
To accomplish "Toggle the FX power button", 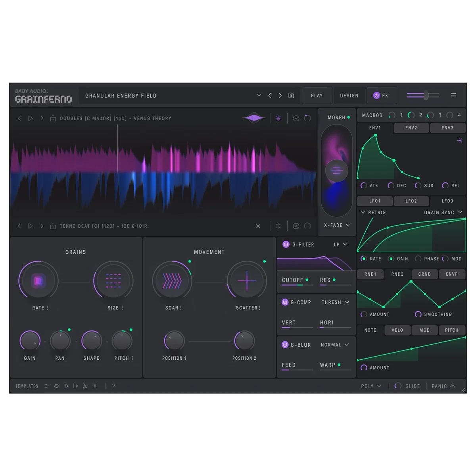I will [x=376, y=95].
